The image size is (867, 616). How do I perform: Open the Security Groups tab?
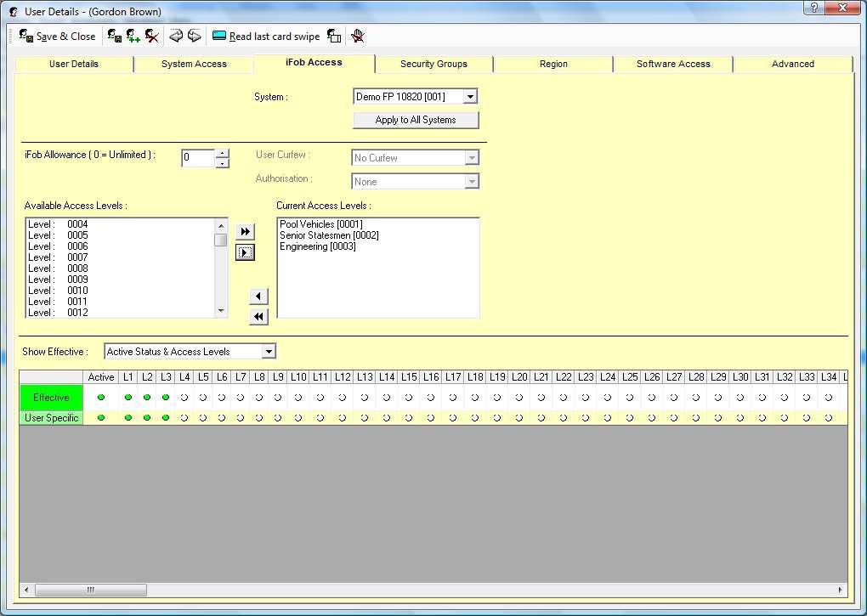point(433,64)
